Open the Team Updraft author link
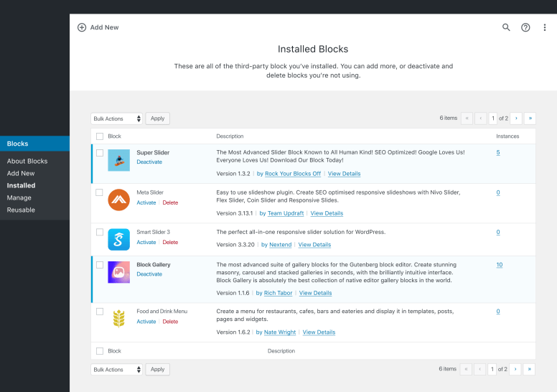The image size is (557, 392). [286, 213]
